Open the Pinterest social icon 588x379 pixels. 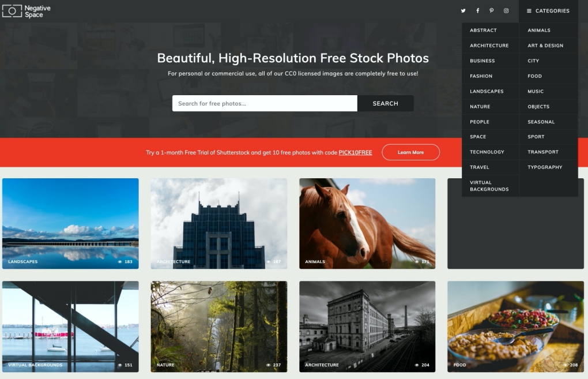tap(492, 11)
